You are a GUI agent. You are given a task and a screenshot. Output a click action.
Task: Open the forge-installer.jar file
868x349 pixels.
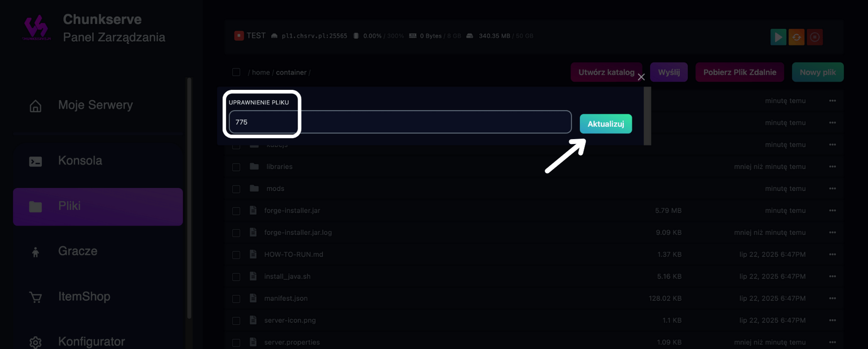pyautogui.click(x=292, y=210)
